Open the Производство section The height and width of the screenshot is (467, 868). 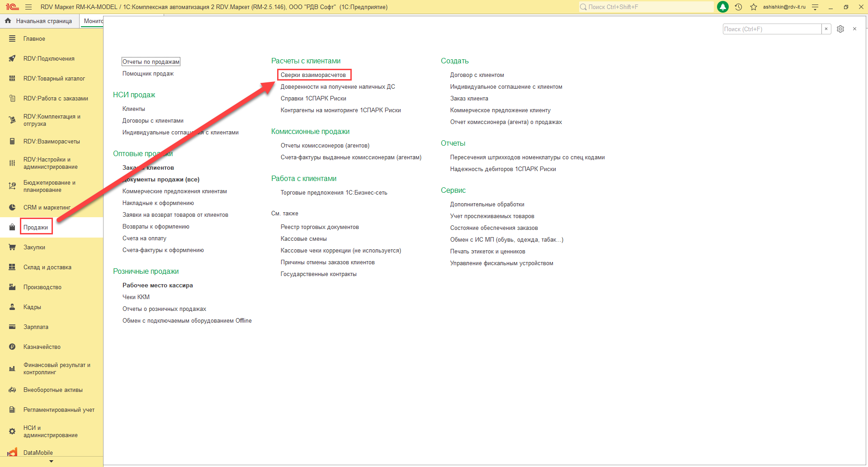(x=42, y=287)
